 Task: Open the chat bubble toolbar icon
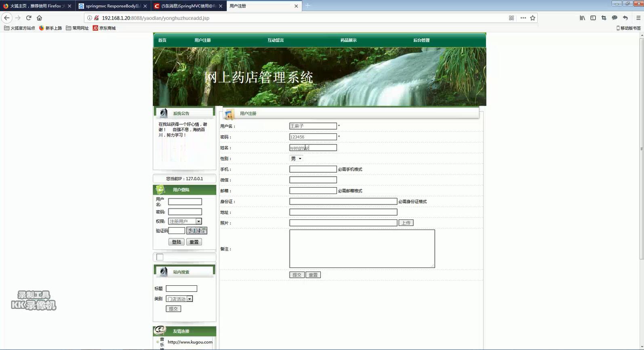point(615,18)
